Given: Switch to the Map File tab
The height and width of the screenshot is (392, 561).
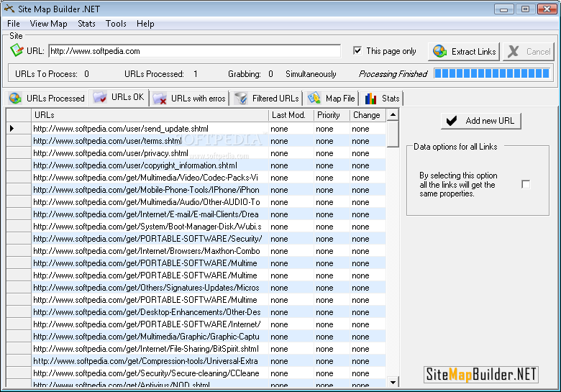Looking at the screenshot, I should tap(332, 99).
